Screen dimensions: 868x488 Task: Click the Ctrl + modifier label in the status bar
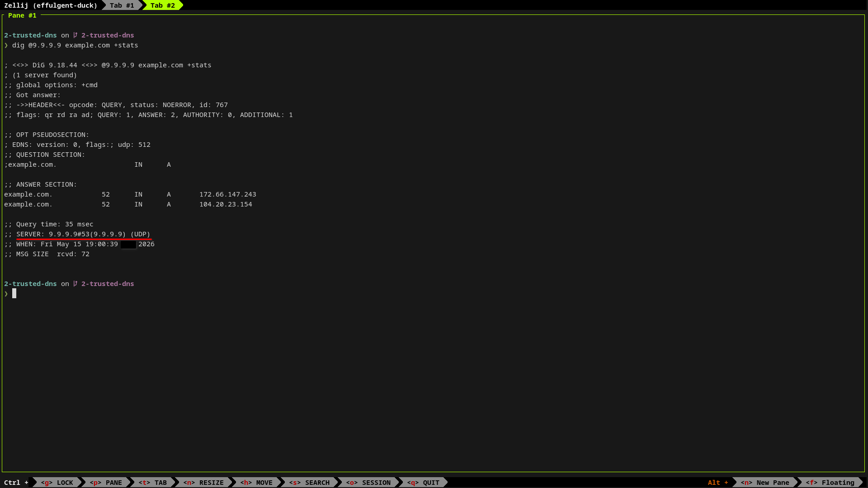(16, 483)
